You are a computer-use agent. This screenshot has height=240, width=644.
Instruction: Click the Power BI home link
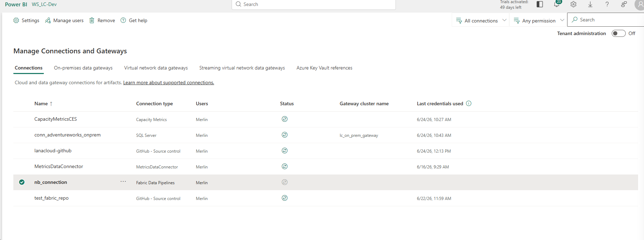(16, 4)
